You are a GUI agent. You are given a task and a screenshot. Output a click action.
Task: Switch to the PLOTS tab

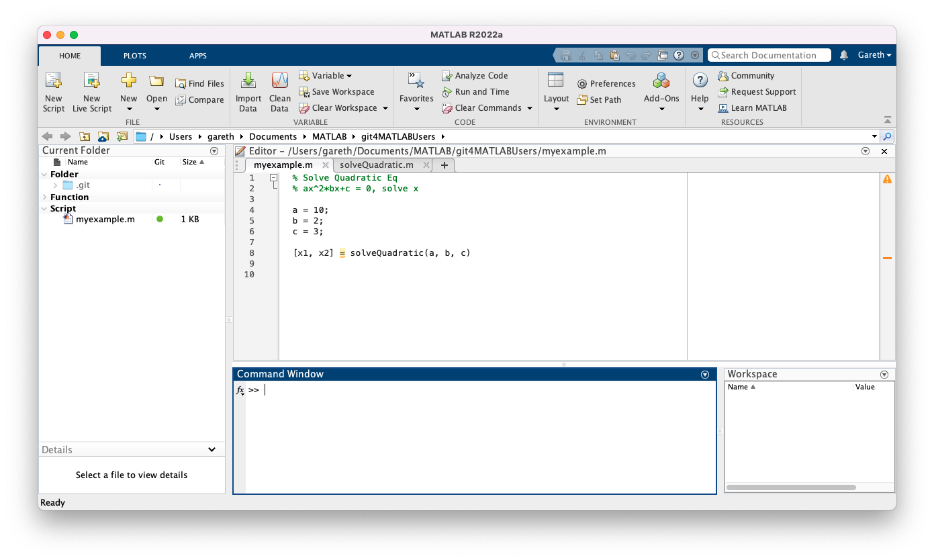click(135, 56)
